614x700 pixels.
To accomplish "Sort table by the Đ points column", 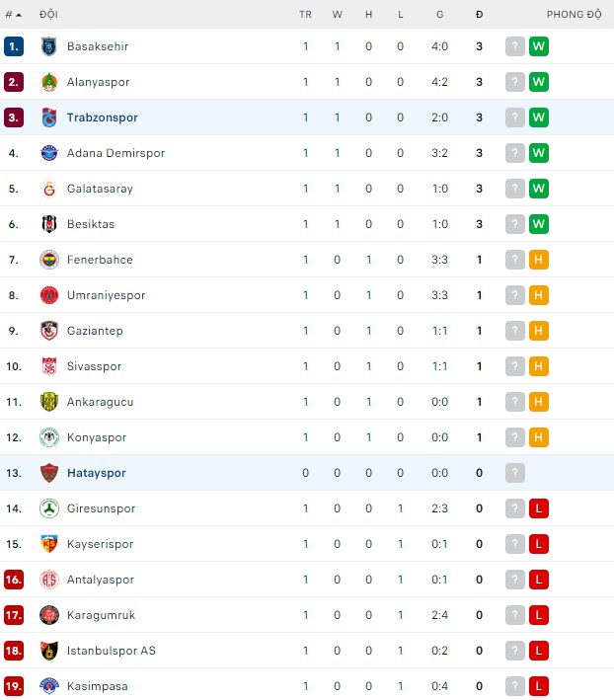I will tap(479, 14).
